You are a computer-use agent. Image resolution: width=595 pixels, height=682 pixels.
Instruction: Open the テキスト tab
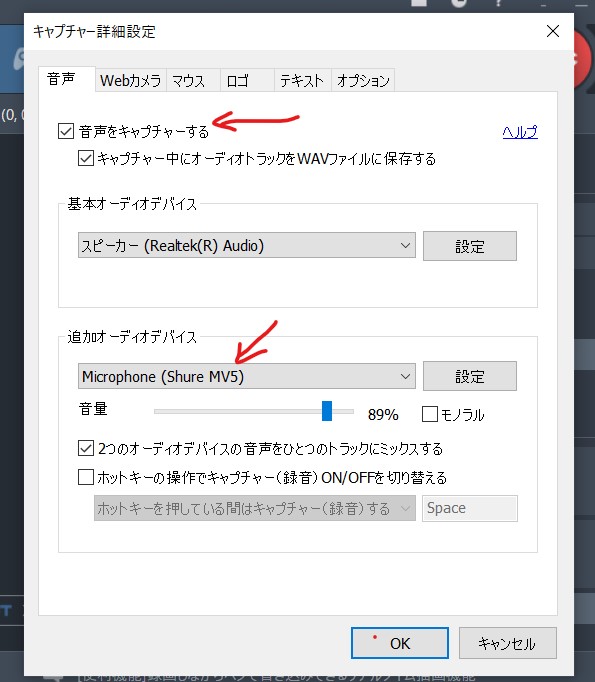pos(302,80)
